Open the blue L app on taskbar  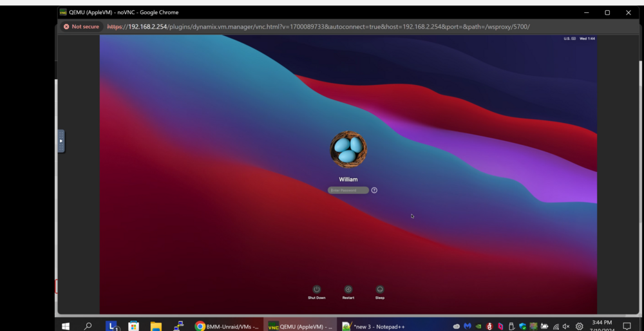pyautogui.click(x=111, y=326)
